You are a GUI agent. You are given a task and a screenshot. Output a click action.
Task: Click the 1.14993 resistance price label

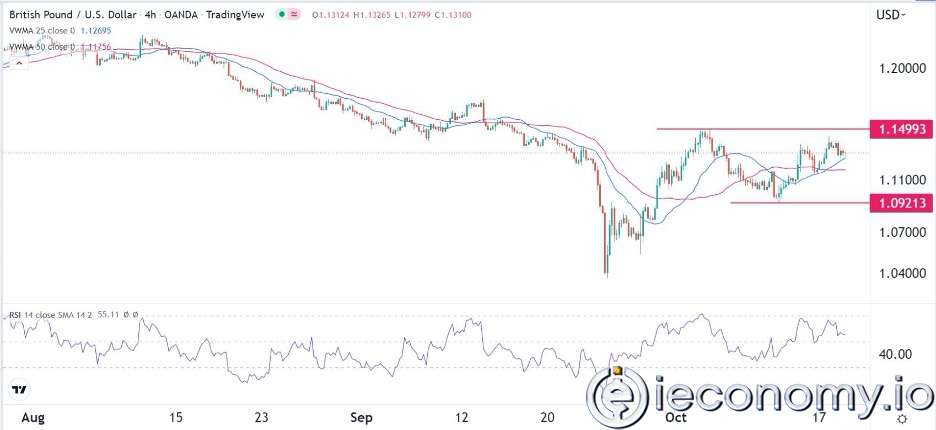pos(901,130)
